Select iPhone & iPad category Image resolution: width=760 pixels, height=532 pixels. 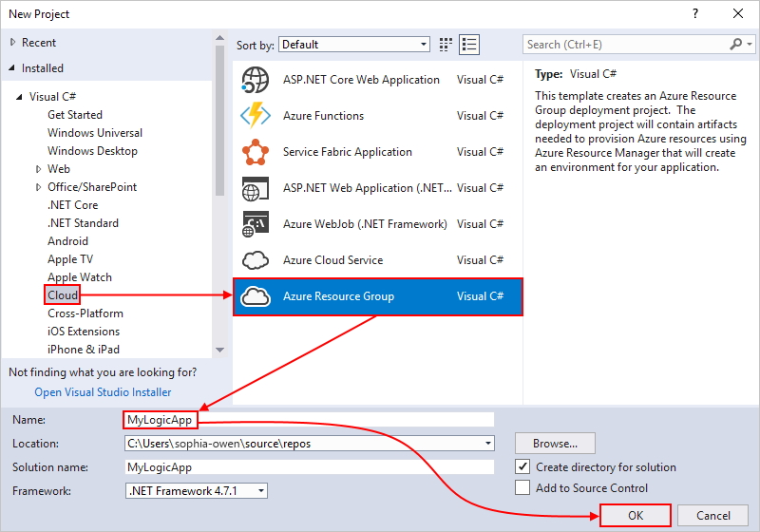click(84, 350)
